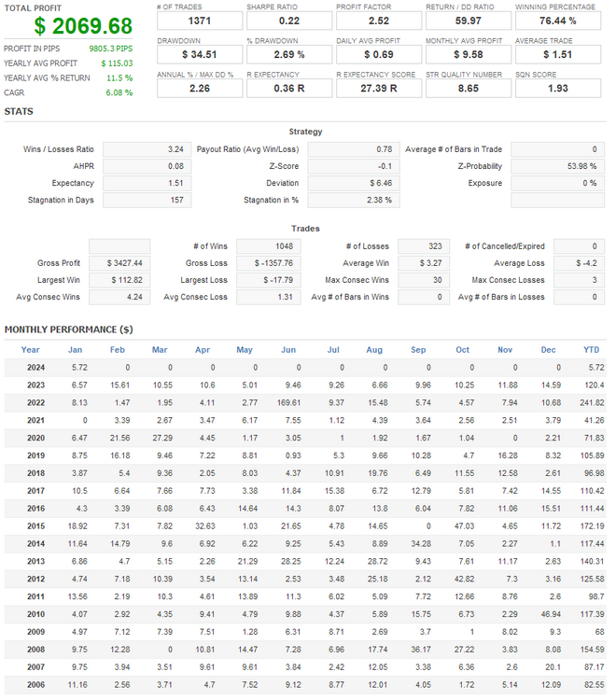Click the Year column header
616x700 pixels.
[x=31, y=350]
